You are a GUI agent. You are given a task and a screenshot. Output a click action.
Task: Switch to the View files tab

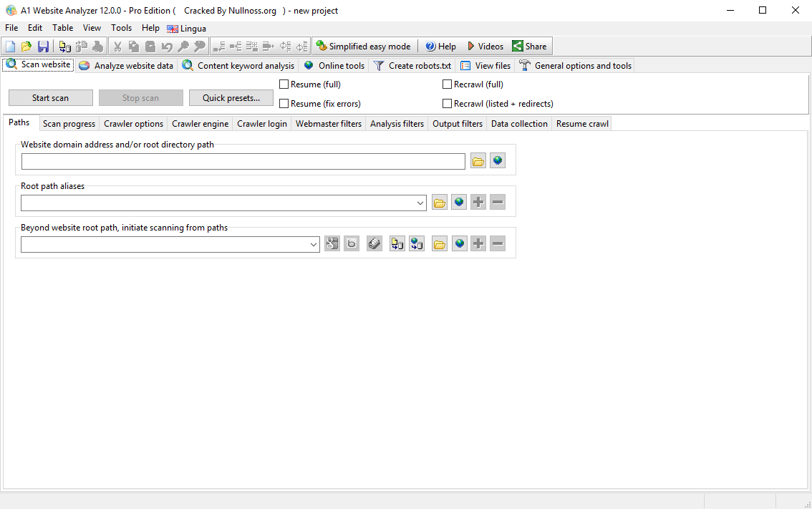485,66
